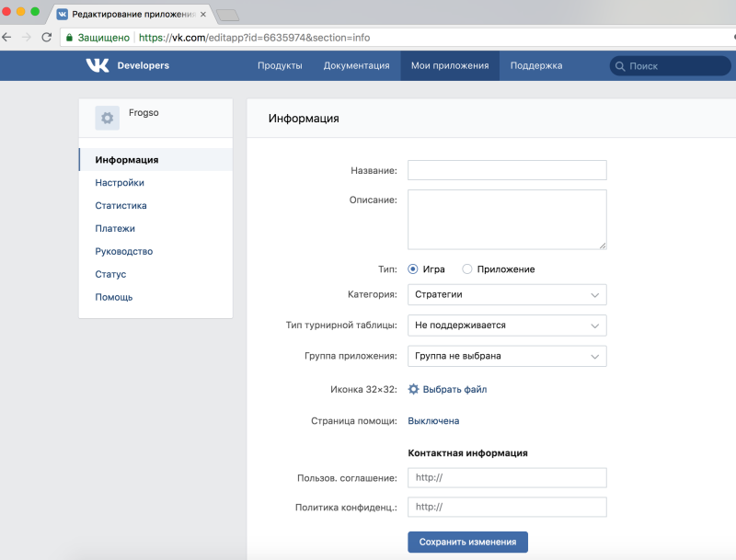Click the browser address bar URL
Image resolution: width=736 pixels, height=560 pixels.
pyautogui.click(x=255, y=38)
